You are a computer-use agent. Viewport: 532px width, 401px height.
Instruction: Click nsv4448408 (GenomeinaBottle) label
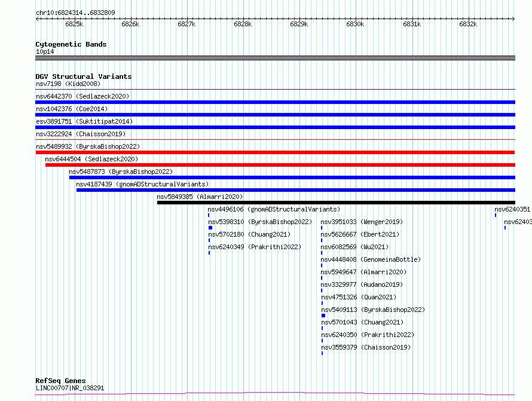tap(371, 259)
